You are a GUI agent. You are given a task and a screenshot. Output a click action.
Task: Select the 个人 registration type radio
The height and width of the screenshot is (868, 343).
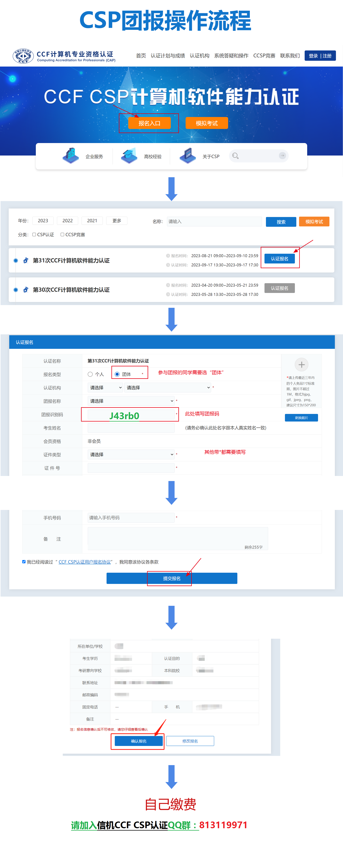click(90, 374)
